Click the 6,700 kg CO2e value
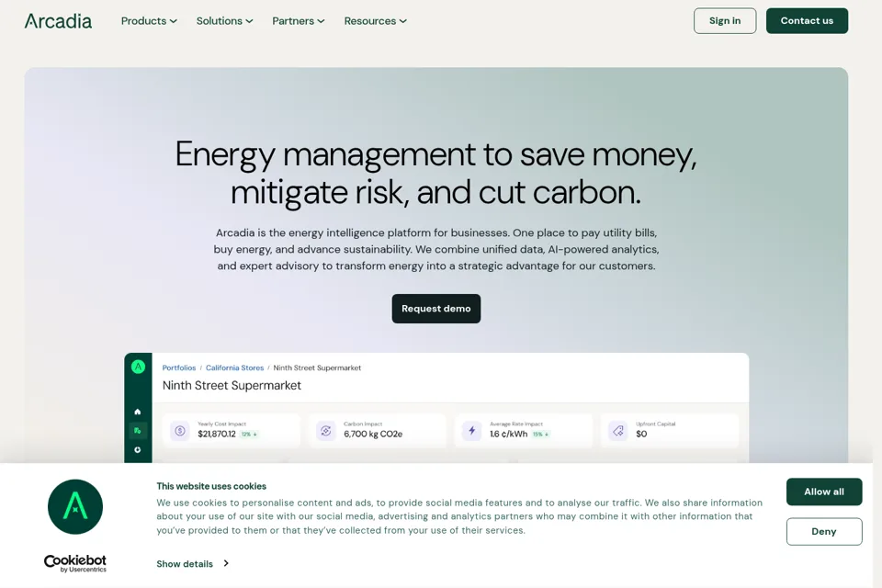The image size is (882, 588). click(373, 434)
